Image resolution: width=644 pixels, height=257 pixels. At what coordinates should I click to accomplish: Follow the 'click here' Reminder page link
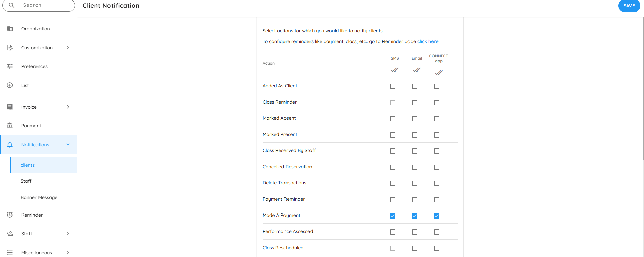pos(427,41)
